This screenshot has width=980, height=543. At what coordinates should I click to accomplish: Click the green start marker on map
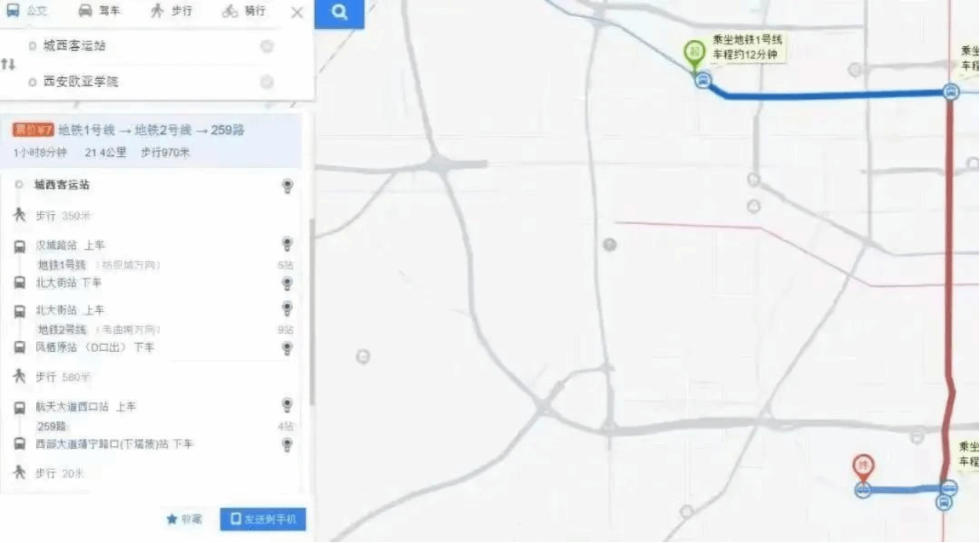[x=694, y=54]
